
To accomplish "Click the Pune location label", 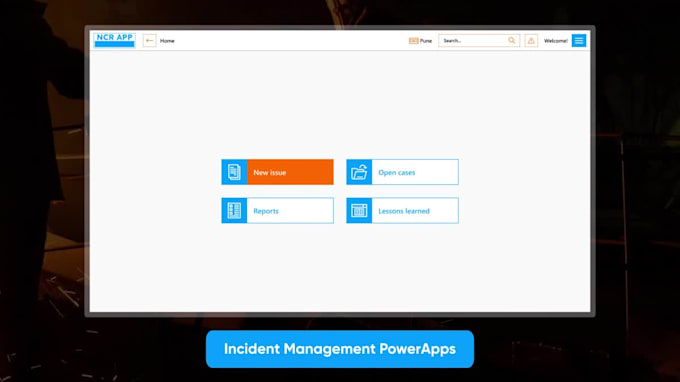I will pyautogui.click(x=426, y=41).
